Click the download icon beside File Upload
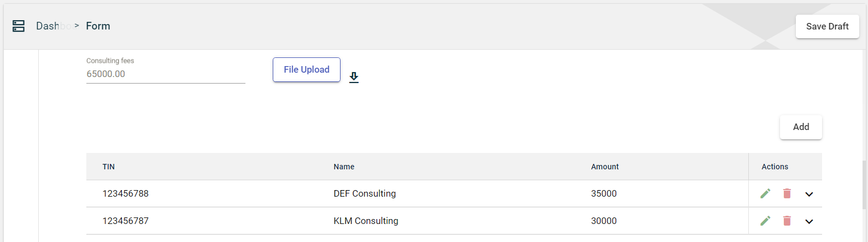868x242 pixels. (354, 77)
